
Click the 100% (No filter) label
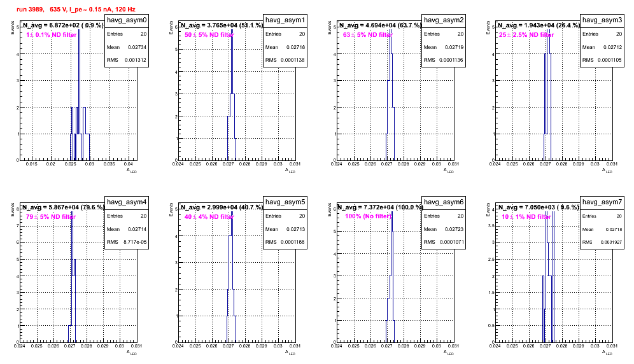pos(369,216)
